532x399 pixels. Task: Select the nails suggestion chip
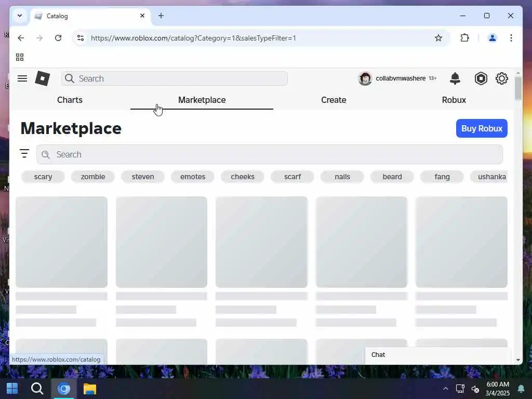342,177
